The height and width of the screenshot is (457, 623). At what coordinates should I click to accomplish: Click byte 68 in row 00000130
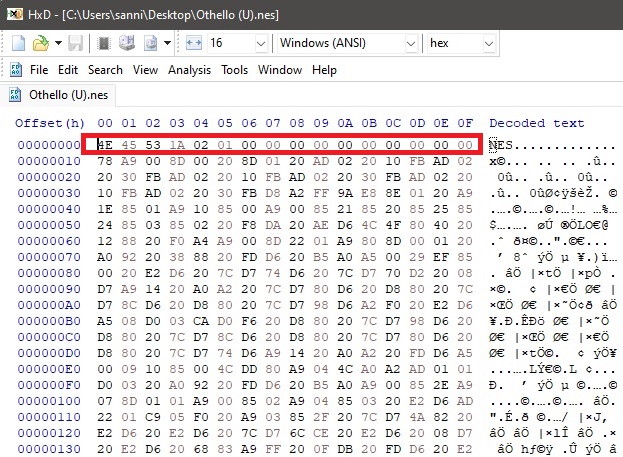(x=201, y=449)
